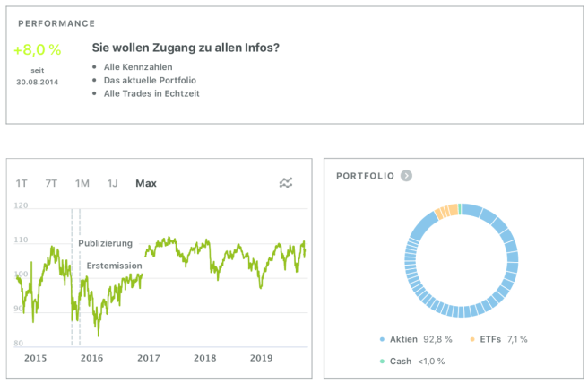Click the chart comparison icon
588x384 pixels.
(x=286, y=183)
